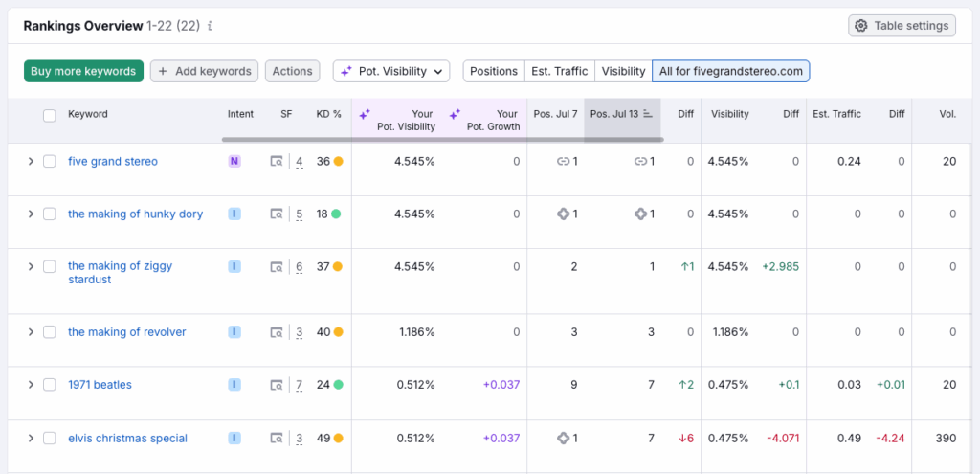Click link icon in Pos. Jul 13 for five grand stereo
Image resolution: width=980 pixels, height=474 pixels.
tap(640, 161)
